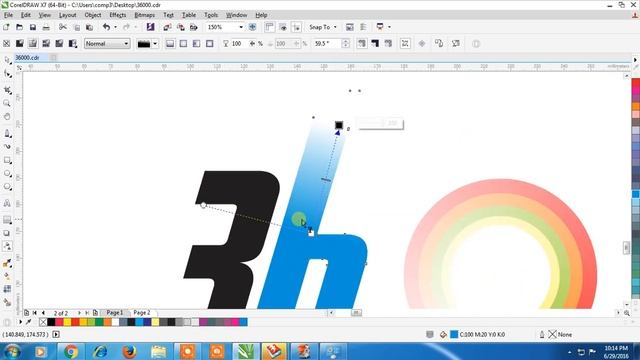Toggle Free scale and skew
The image size is (640, 360).
[405, 43]
